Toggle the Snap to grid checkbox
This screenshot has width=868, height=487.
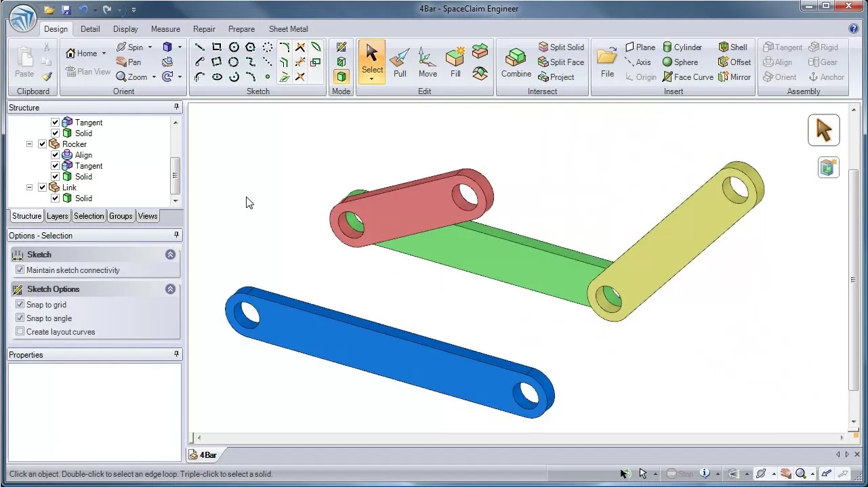point(20,304)
